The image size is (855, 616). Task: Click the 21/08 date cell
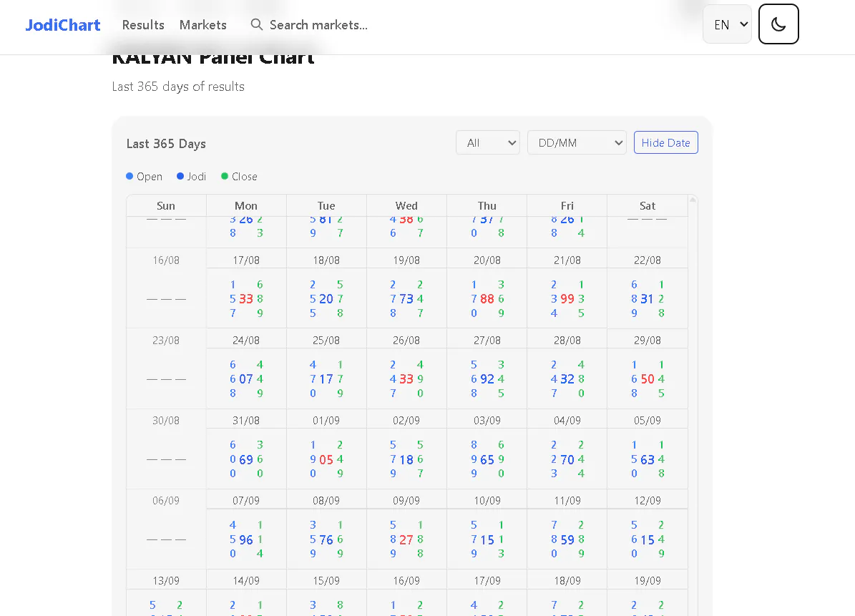pos(567,260)
